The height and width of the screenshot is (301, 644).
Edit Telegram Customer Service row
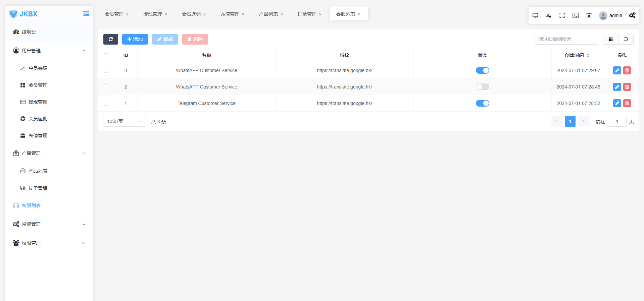(617, 103)
